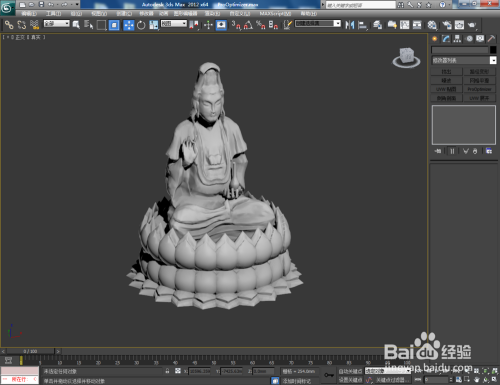The width and height of the screenshot is (500, 385).
Task: Click the Orbit viewport navigation icon
Action: click(486, 380)
